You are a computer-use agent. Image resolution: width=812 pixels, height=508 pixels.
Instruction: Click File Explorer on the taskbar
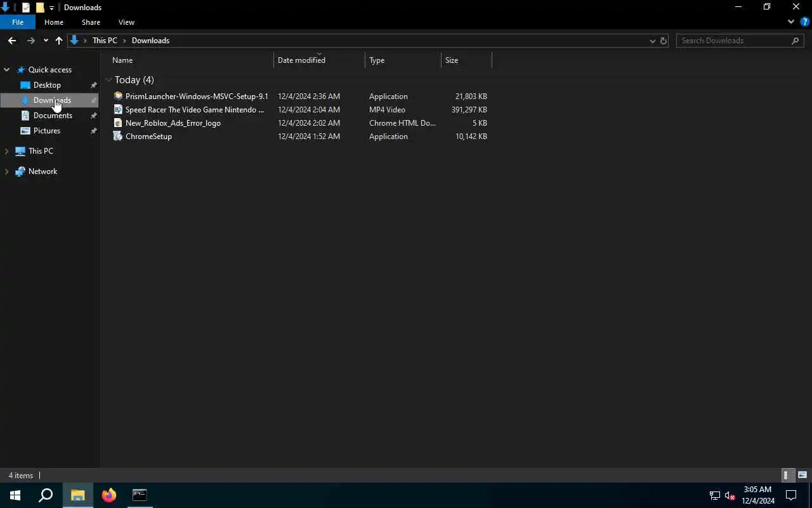(x=78, y=495)
